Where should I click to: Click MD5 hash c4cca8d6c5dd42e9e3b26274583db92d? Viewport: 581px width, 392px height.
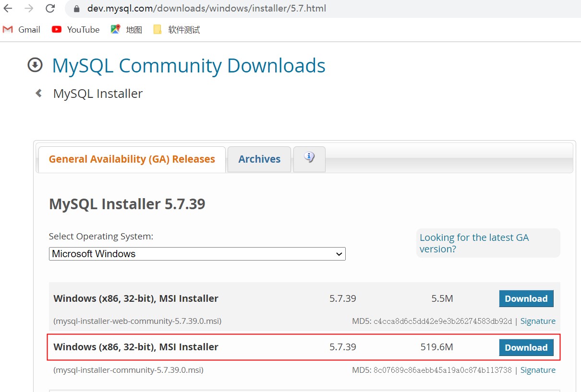[443, 321]
